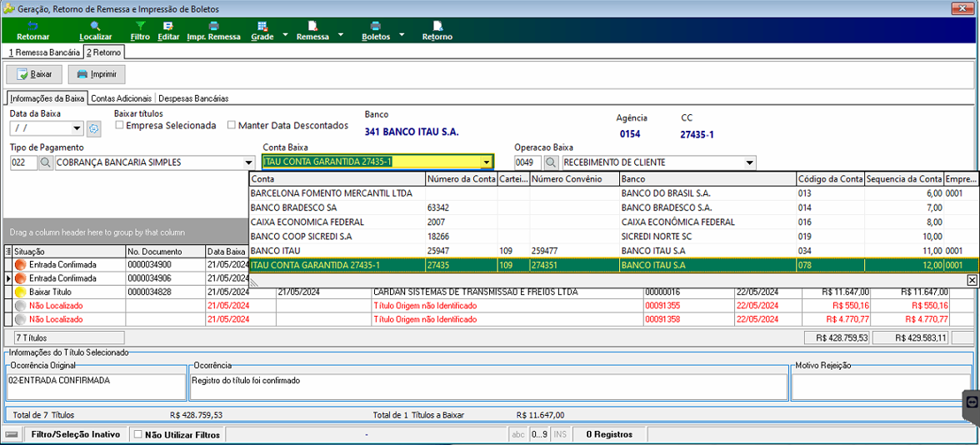
Task: Click Código da Conta column header
Action: 830,178
